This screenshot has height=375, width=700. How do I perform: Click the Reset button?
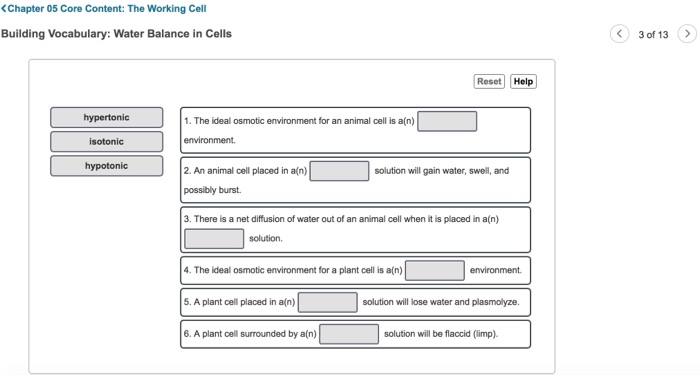coord(489,81)
